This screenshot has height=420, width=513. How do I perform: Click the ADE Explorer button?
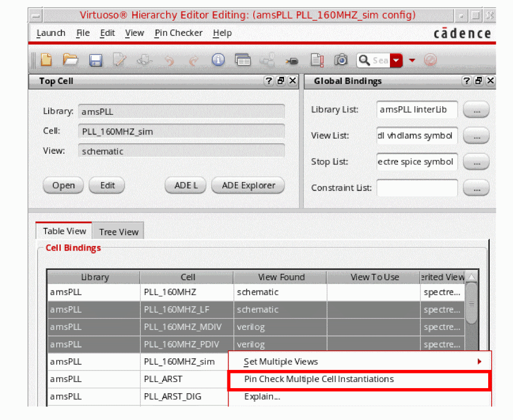click(248, 185)
